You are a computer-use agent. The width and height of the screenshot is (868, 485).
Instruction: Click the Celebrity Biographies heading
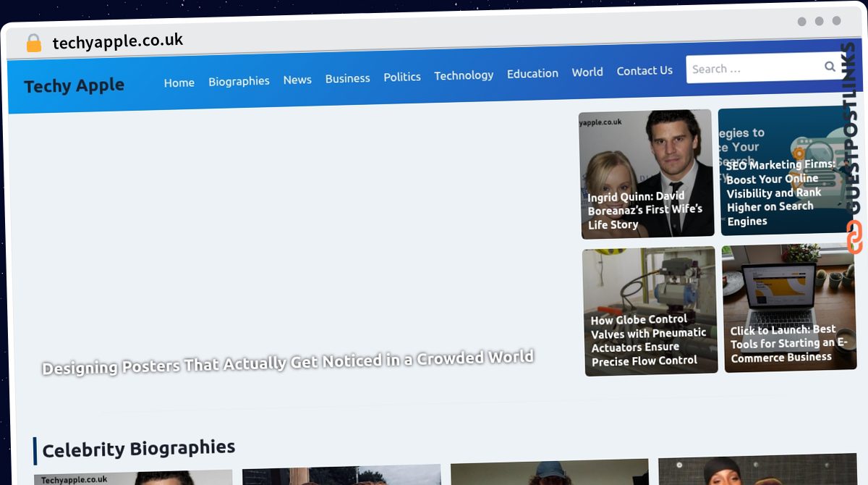pos(138,449)
